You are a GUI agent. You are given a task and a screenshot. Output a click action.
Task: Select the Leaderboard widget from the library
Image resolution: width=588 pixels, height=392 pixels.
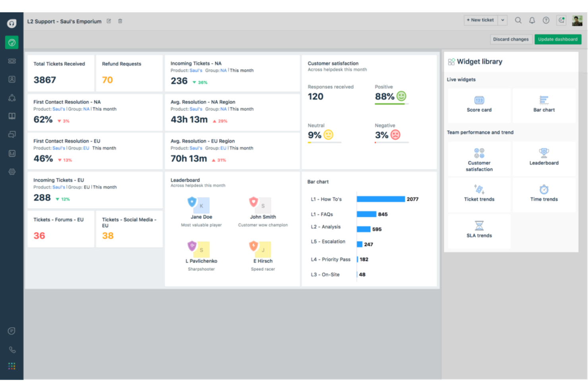tap(544, 158)
